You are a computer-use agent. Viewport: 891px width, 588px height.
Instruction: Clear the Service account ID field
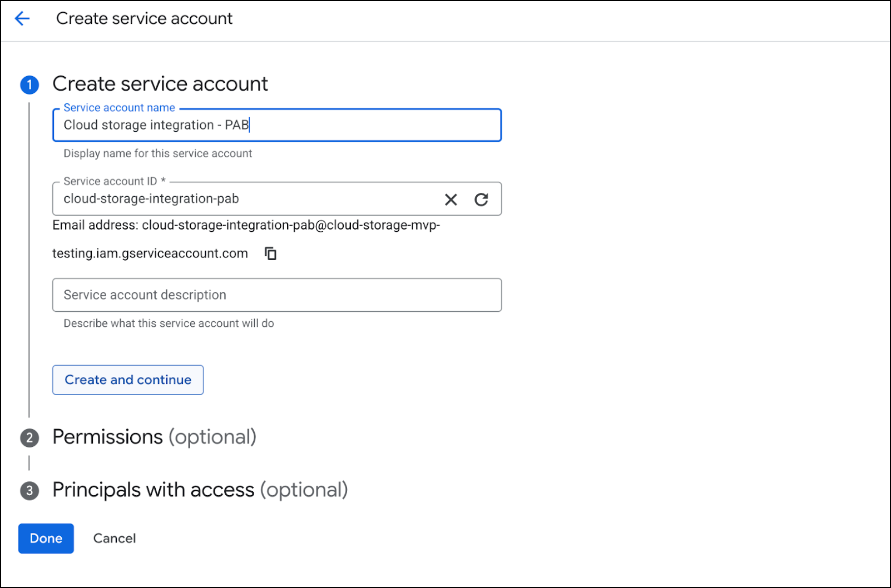tap(451, 200)
